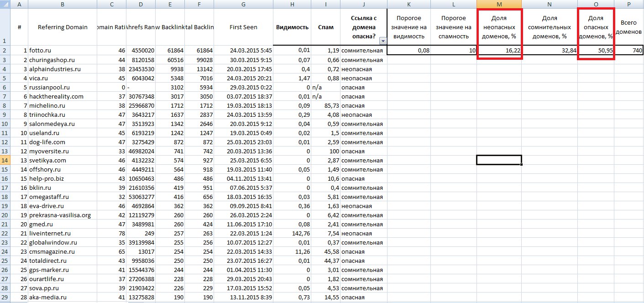Click the backlinks value 99028

point(199,60)
